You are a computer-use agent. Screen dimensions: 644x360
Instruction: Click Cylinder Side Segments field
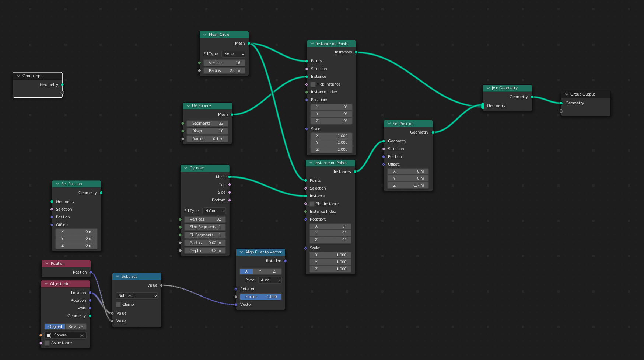205,227
